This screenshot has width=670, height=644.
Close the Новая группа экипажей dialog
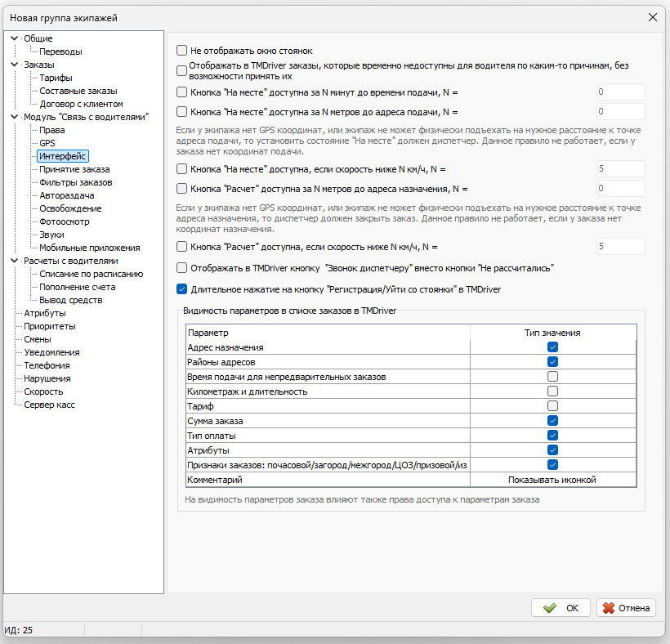(x=653, y=17)
